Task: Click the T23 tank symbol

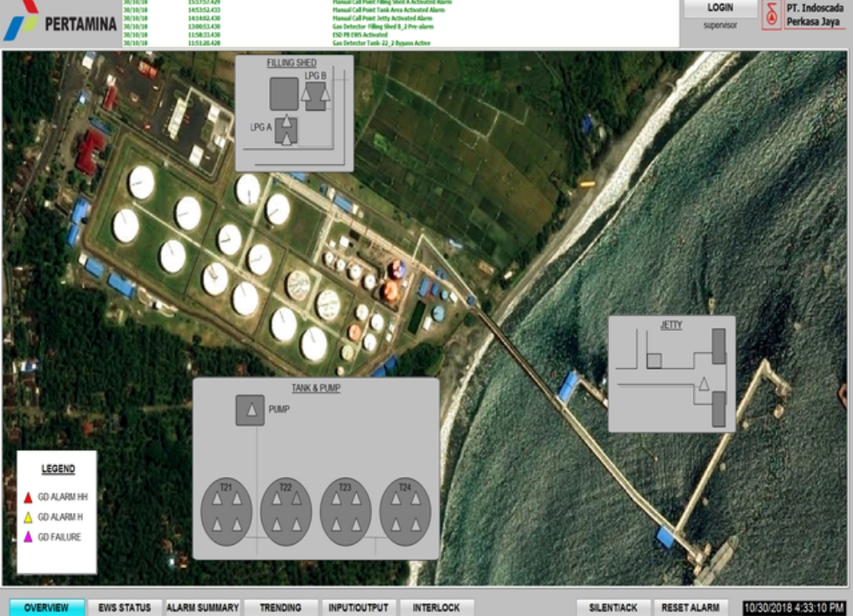Action: 345,512
